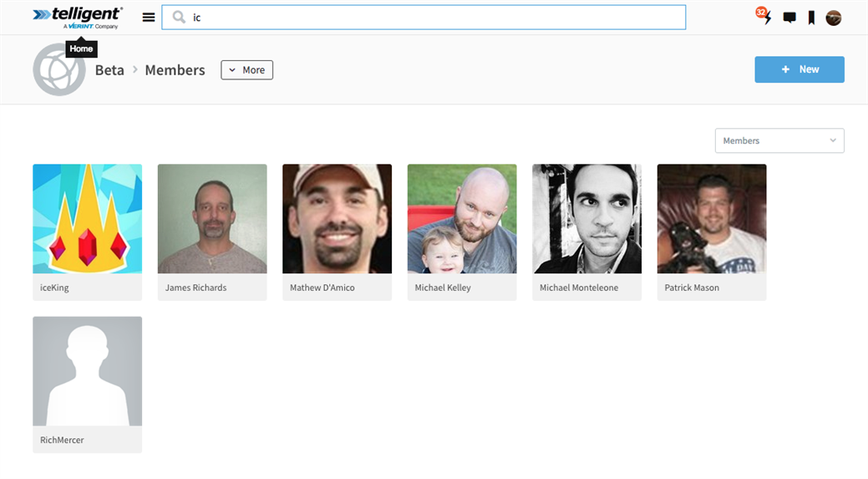868x479 pixels.
Task: Click the Telligent logo
Action: [x=78, y=18]
